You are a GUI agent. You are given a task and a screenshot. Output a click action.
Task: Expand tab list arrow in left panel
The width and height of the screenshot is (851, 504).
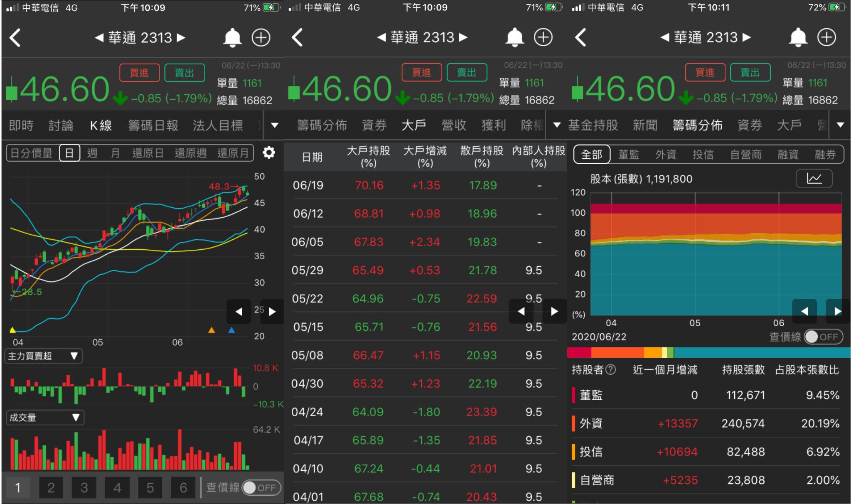[x=274, y=125]
